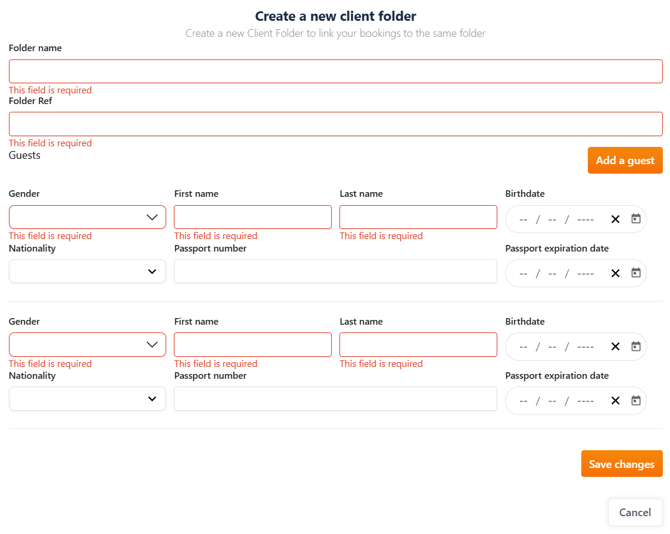Screen dimensions: 670x534
Task: Clear the second guest's birthdate field
Action: [x=615, y=346]
